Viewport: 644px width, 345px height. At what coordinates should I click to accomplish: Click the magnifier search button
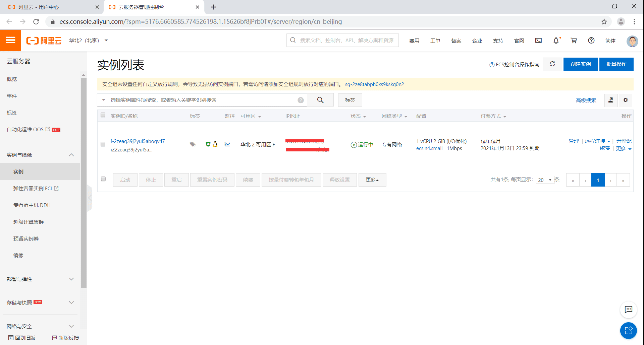(x=320, y=100)
